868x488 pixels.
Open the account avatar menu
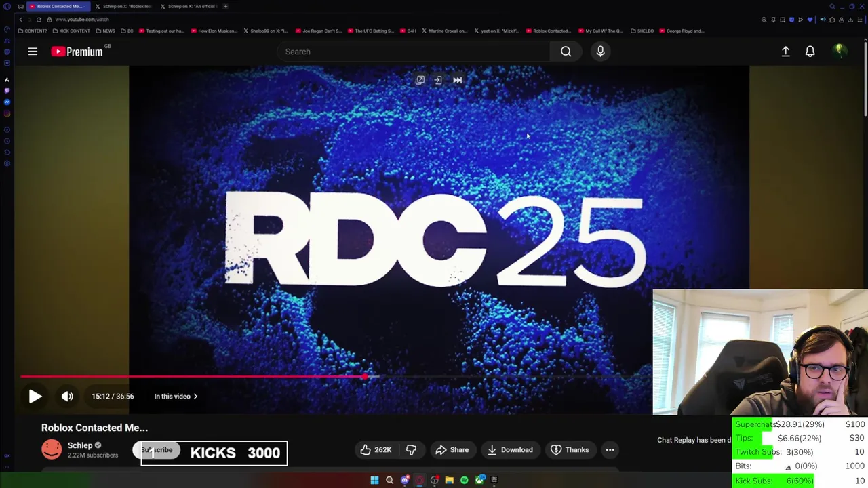coord(840,52)
